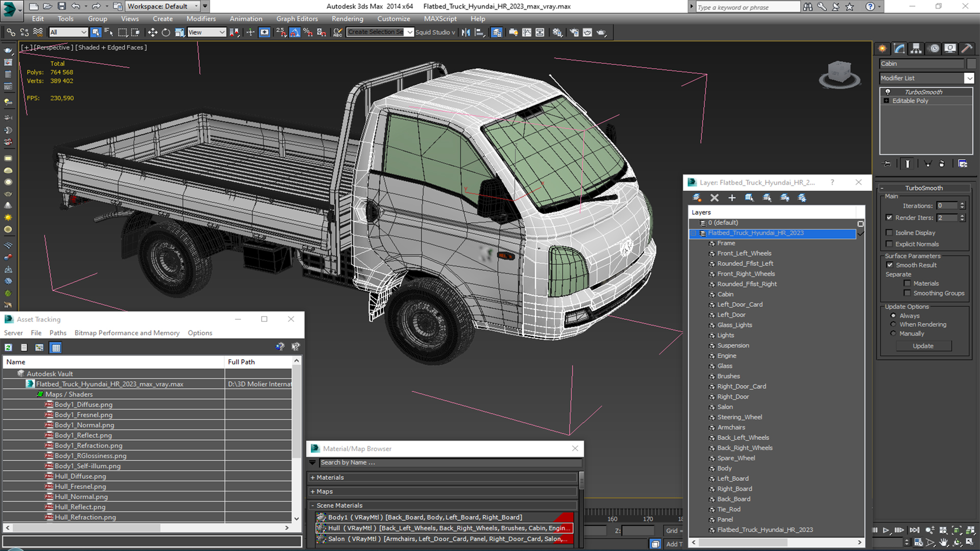Check Separate by Materials option
Screen dimensions: 980x551
pos(907,283)
